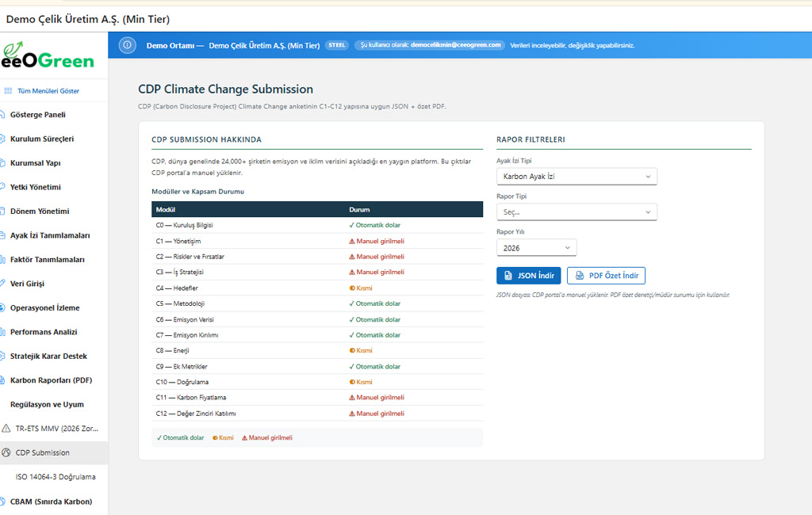Select row C1 — Yönetişim
This screenshot has height=515, width=812.
coord(317,241)
